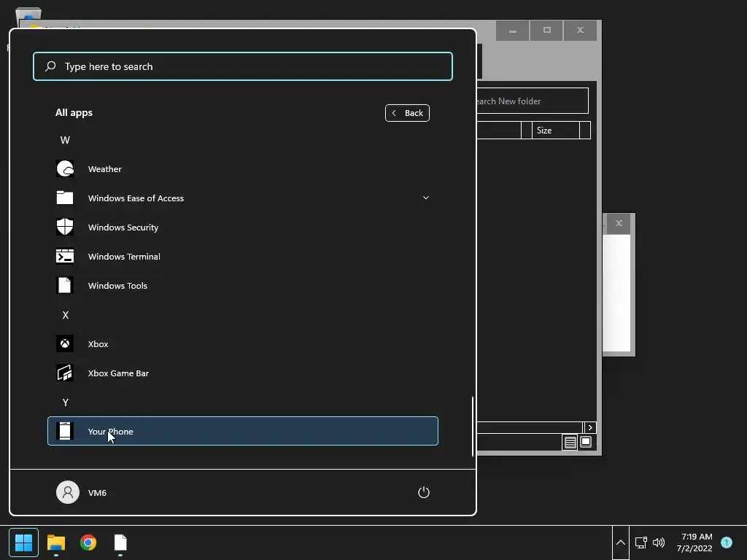Click the Back button in All apps
Screen dimensions: 747x560
click(x=407, y=113)
